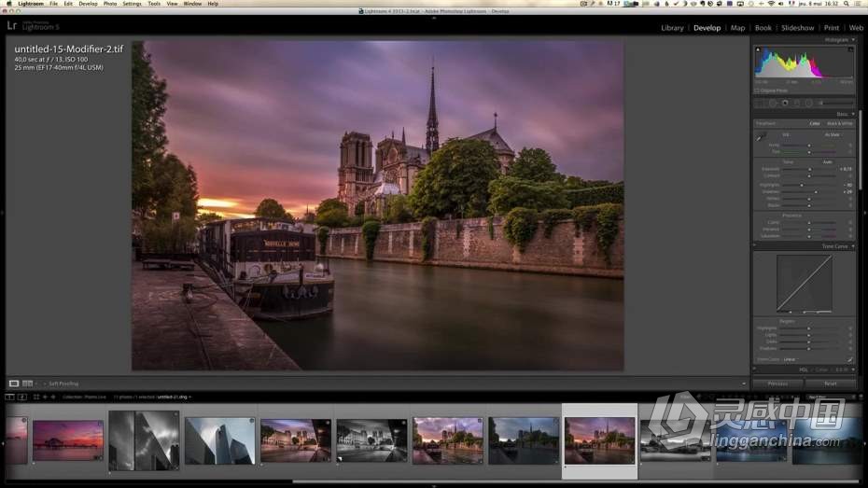Select the blue glass tower thumbnail
The height and width of the screenshot is (488, 868).
click(x=219, y=440)
